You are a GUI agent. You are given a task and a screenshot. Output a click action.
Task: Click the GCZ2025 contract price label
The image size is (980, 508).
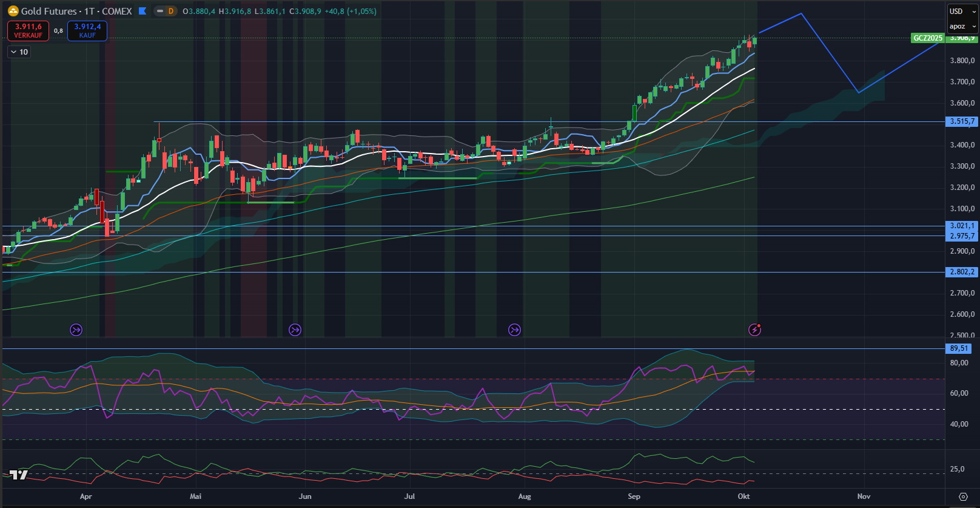click(x=928, y=38)
